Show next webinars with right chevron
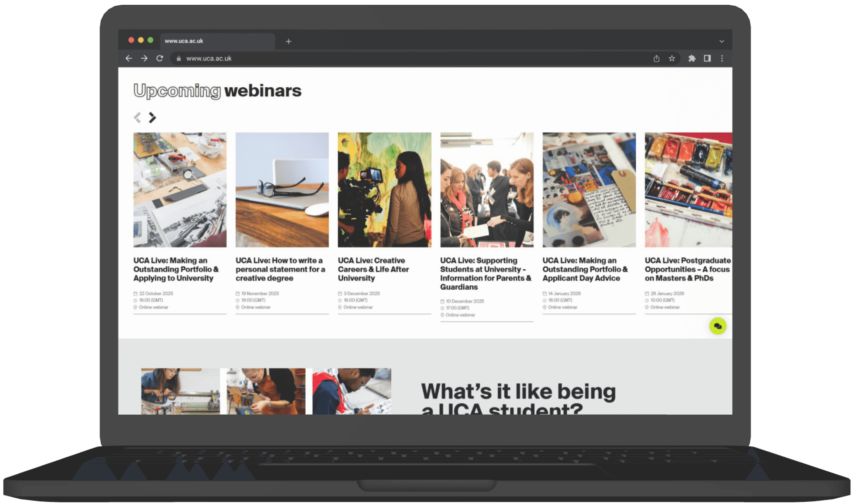Image resolution: width=854 pixels, height=504 pixels. point(152,117)
